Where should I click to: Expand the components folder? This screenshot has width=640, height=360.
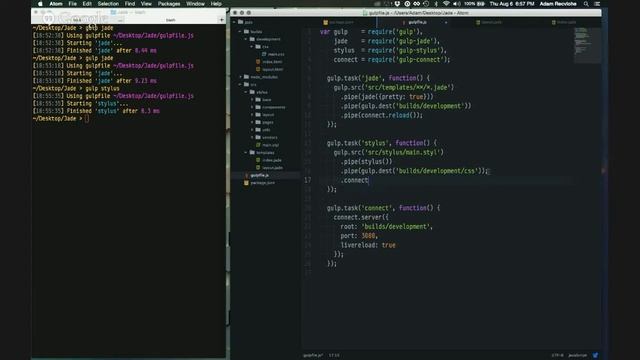pyautogui.click(x=252, y=107)
